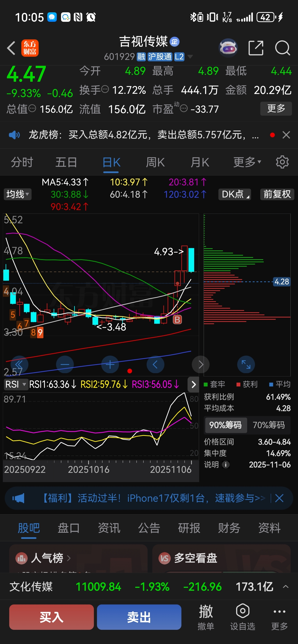The width and height of the screenshot is (298, 644).
Task: Open the 财务 tab
Action: pos(229,528)
